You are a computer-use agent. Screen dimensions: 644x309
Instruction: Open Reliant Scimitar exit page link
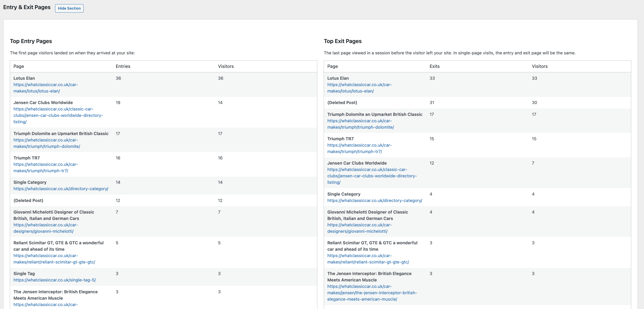(x=359, y=256)
